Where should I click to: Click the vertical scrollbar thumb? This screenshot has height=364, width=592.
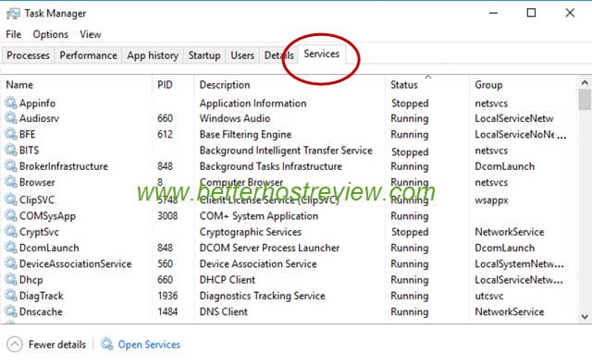[x=585, y=100]
